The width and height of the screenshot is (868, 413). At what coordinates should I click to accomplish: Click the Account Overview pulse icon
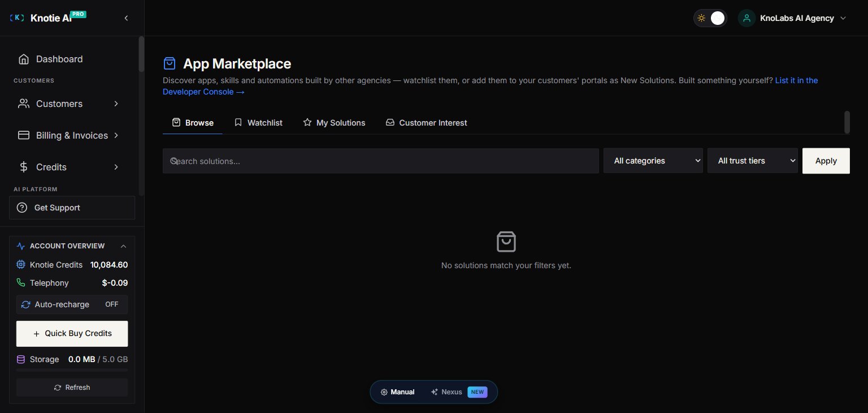coord(21,246)
